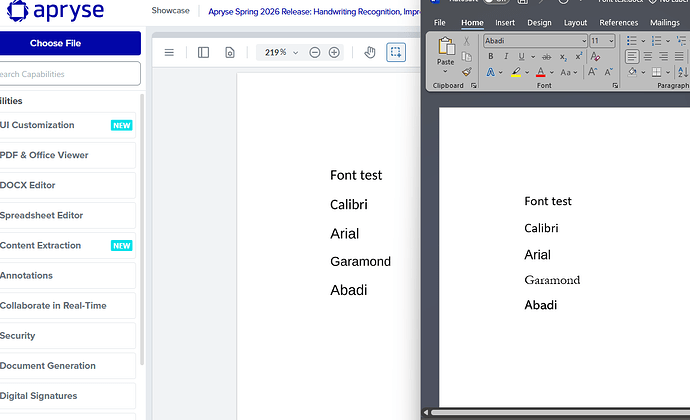Open the Change Case Aa menu

[569, 72]
